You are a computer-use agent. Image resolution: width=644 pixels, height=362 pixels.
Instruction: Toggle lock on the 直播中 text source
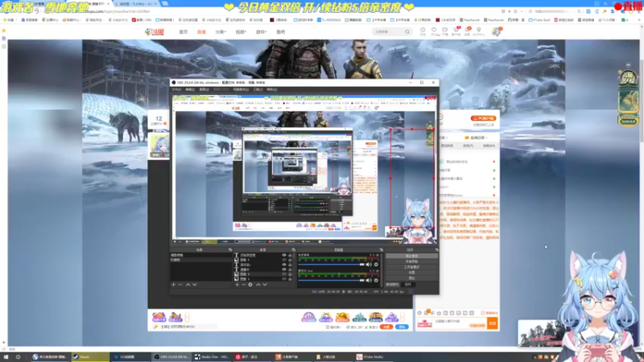point(290,269)
